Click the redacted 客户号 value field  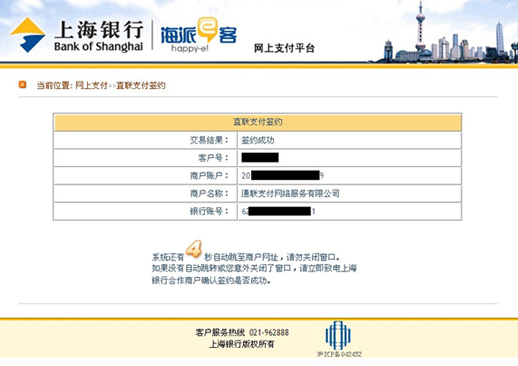[260, 157]
